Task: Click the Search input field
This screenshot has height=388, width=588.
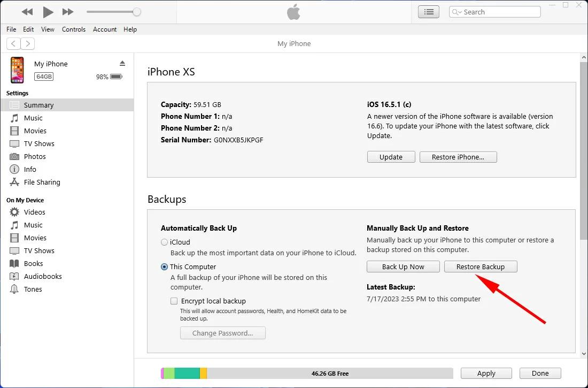Action: point(494,12)
